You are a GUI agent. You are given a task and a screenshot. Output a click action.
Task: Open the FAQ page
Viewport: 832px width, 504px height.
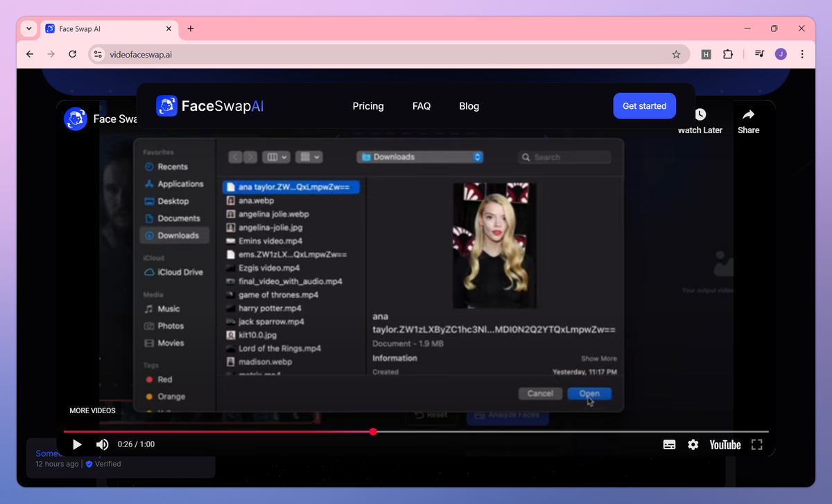(422, 106)
